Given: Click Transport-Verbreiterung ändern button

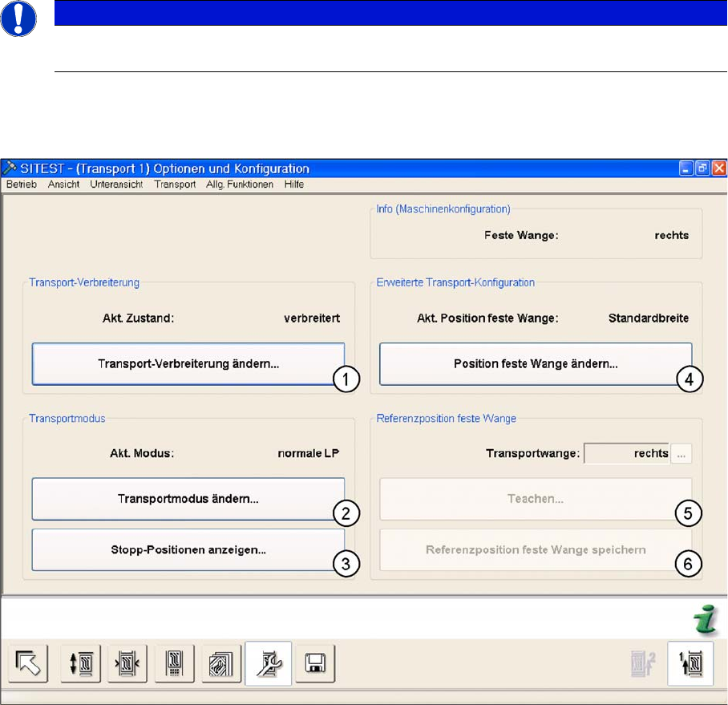Looking at the screenshot, I should 188,364.
